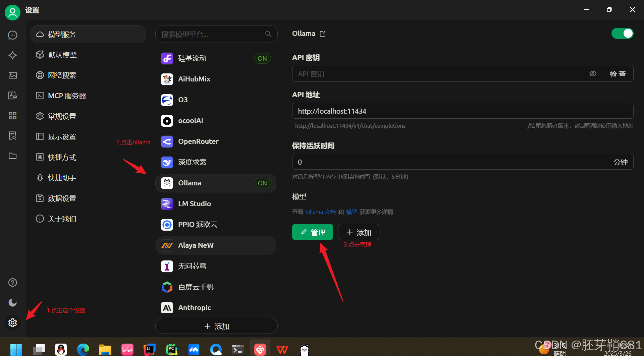Open the translate sidebar icon
644x356 pixels.
(12, 96)
